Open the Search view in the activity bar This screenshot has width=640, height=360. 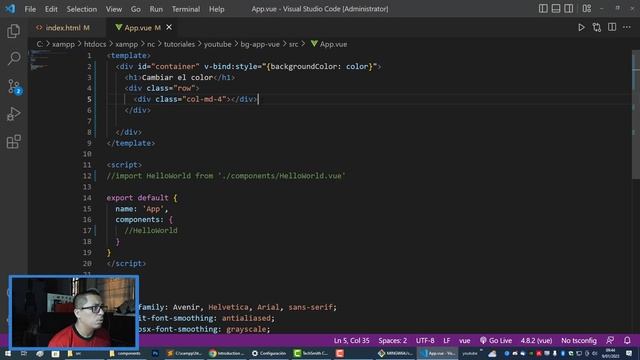click(x=14, y=58)
